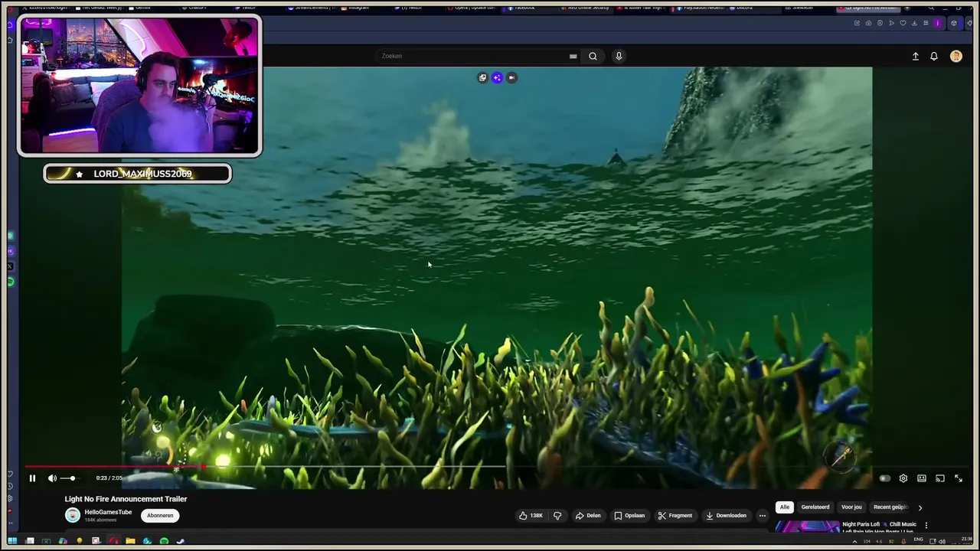The height and width of the screenshot is (551, 980).
Task: Search open tabs magnifier in the tab bar
Action: tap(931, 8)
